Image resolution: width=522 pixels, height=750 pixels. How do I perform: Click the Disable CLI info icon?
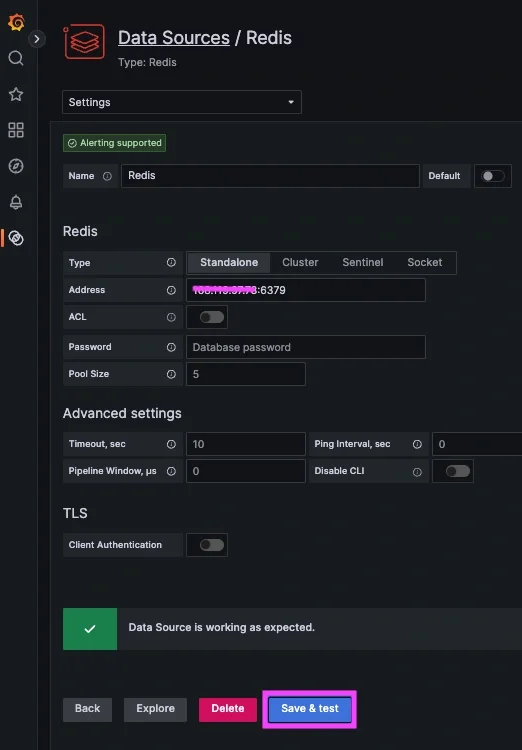coord(417,472)
